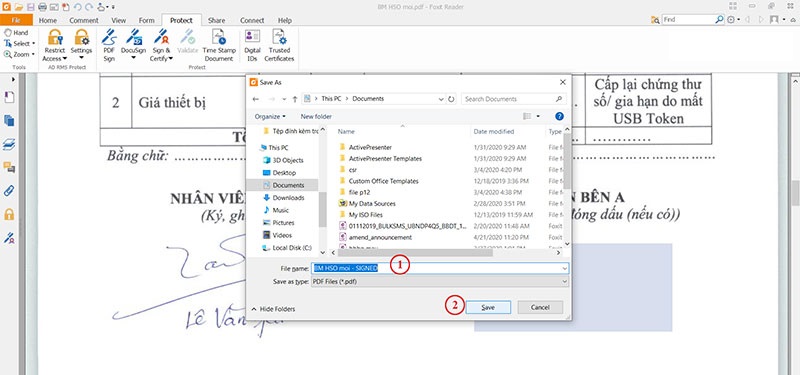Expand the Organize menu
This screenshot has width=800, height=375.
[270, 116]
